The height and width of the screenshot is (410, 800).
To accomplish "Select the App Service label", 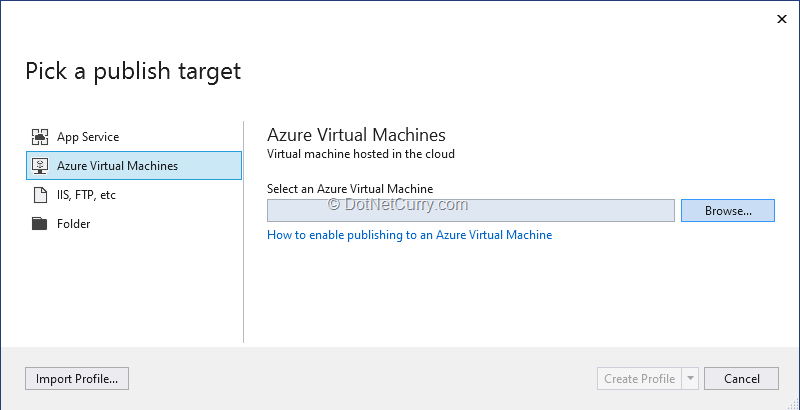I will [x=88, y=137].
